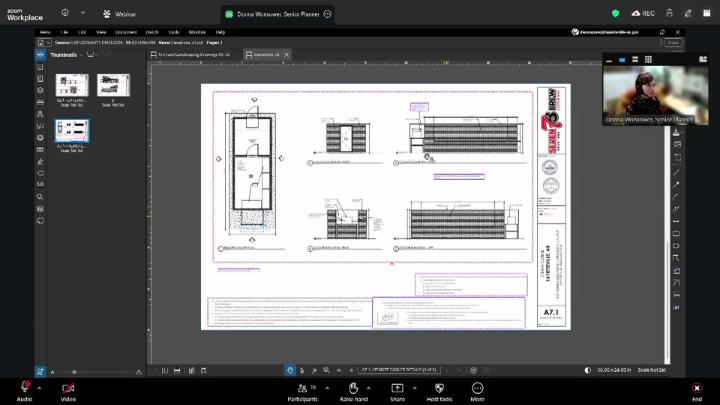720x405 pixels.
Task: Collapse video panel with the minimize bar
Action: 609,60
